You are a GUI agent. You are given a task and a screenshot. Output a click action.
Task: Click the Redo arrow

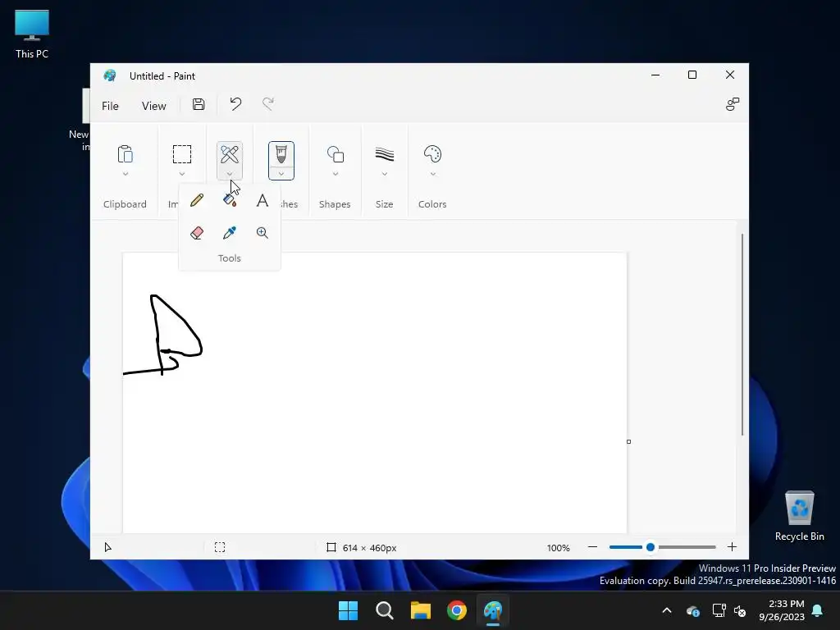268,104
